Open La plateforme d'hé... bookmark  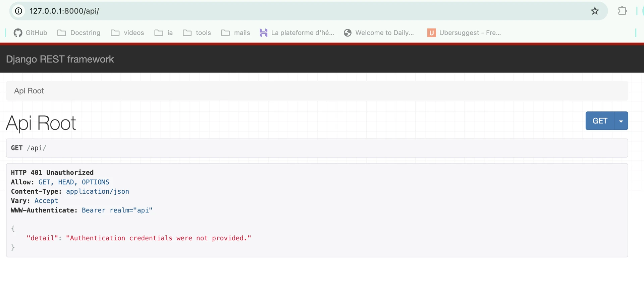point(297,33)
